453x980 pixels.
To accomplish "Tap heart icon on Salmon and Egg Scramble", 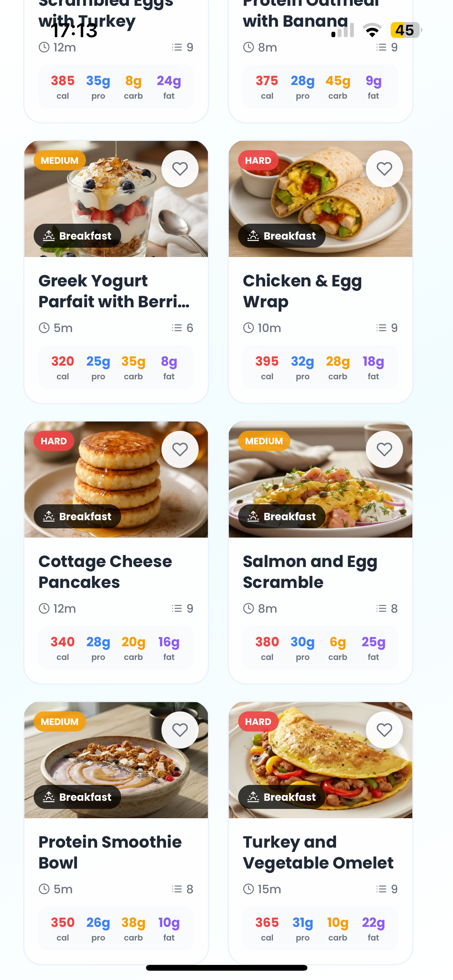I will 384,449.
